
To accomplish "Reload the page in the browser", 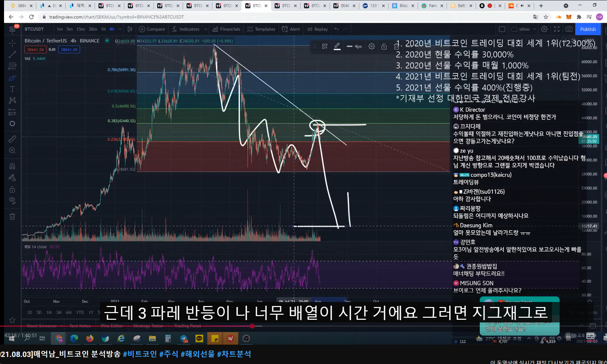I will coord(32,17).
